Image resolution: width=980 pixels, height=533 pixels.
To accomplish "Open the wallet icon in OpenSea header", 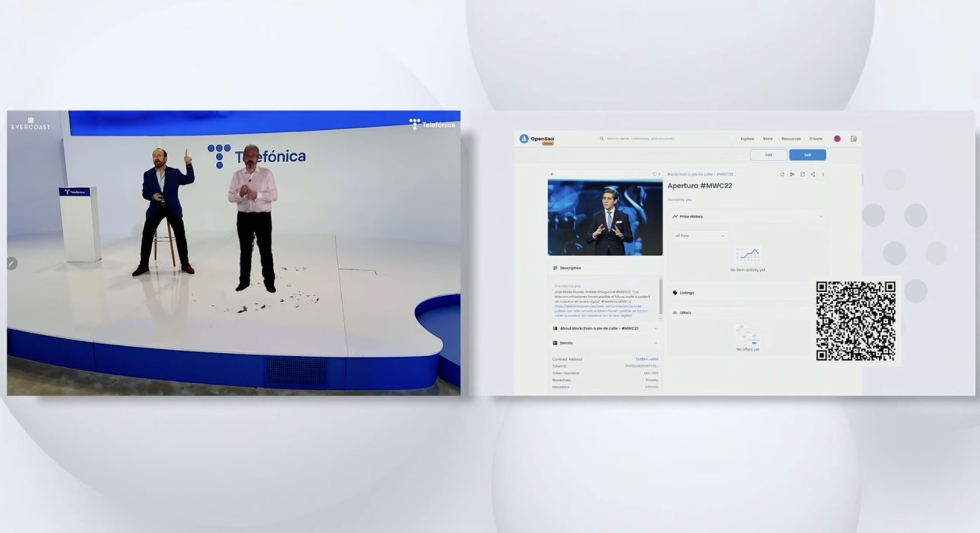I will coord(854,139).
